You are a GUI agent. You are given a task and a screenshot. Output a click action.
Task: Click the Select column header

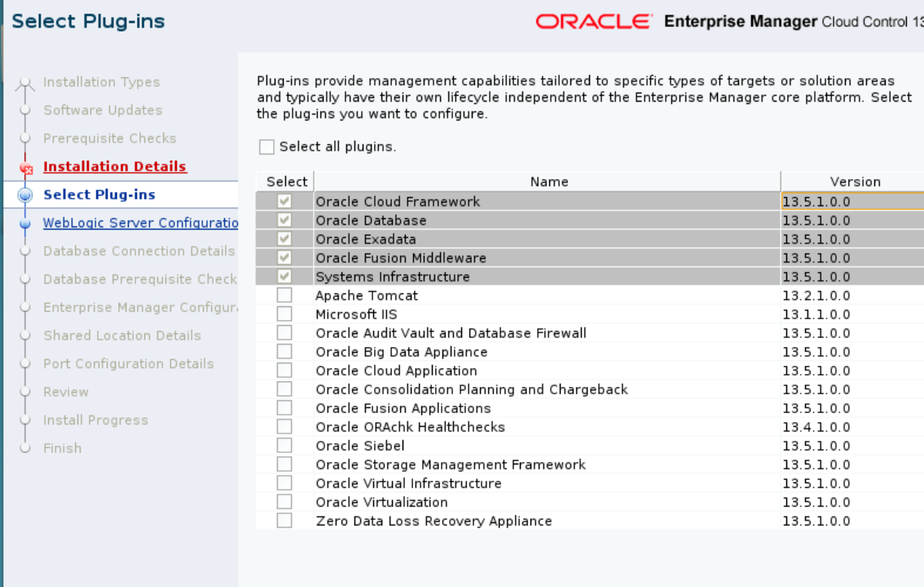click(287, 181)
